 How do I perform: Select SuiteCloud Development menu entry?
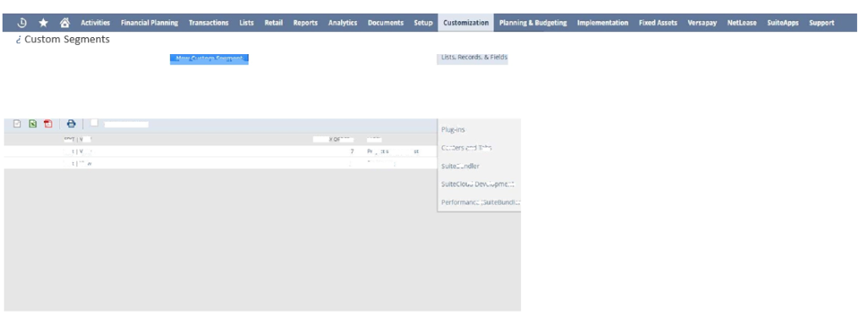point(479,184)
